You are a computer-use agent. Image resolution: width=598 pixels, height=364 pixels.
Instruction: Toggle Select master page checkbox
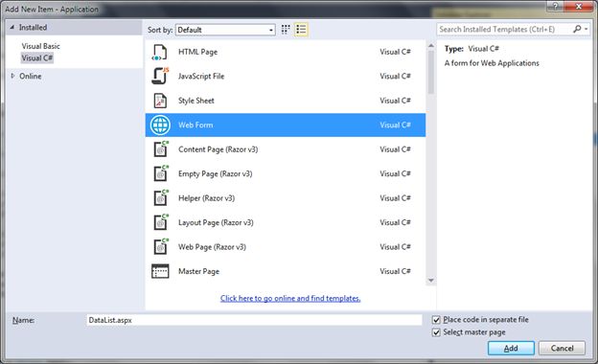(x=436, y=332)
